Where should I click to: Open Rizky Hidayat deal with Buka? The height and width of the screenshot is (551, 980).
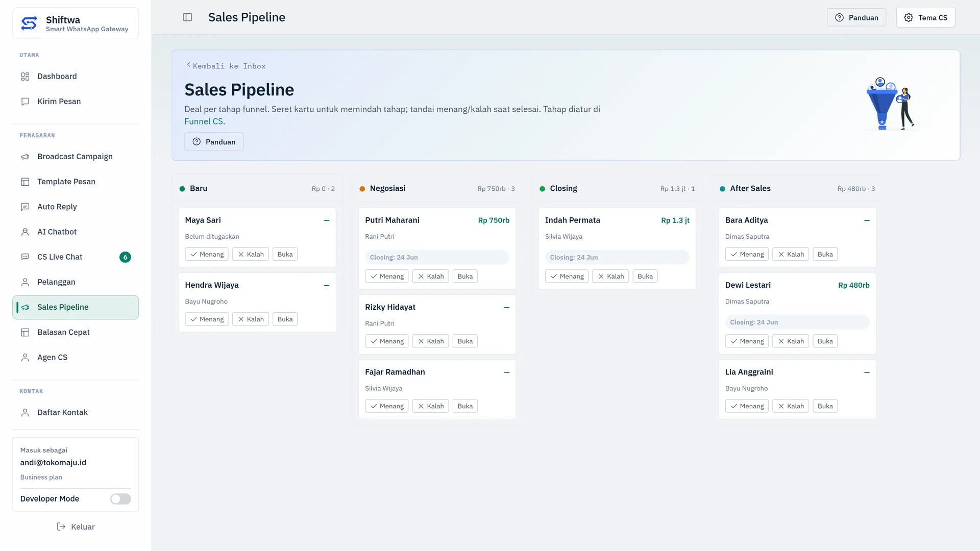[x=465, y=341]
